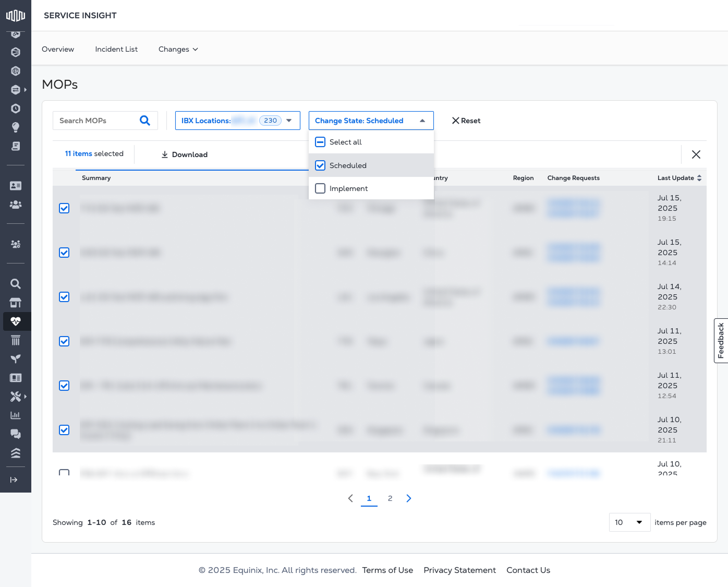The width and height of the screenshot is (728, 587).
Task: Expand the swap-arrows sidebar submenu arrow
Action: tap(25, 90)
